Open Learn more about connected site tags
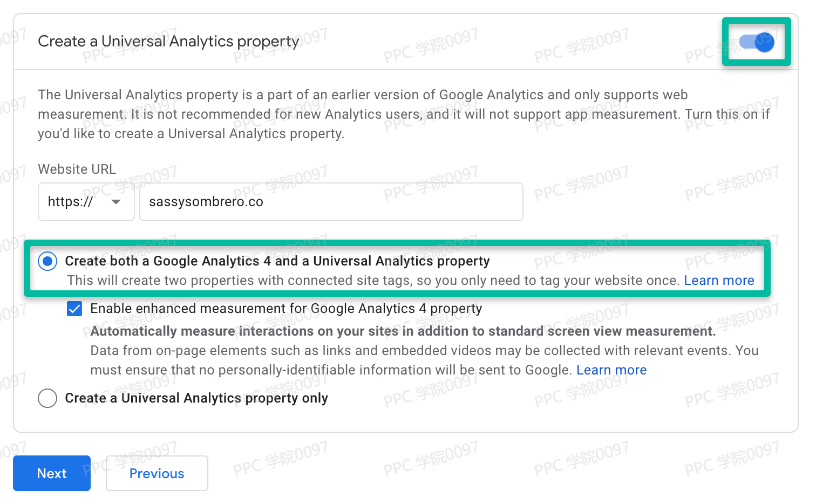The width and height of the screenshot is (816, 504). [x=718, y=281]
